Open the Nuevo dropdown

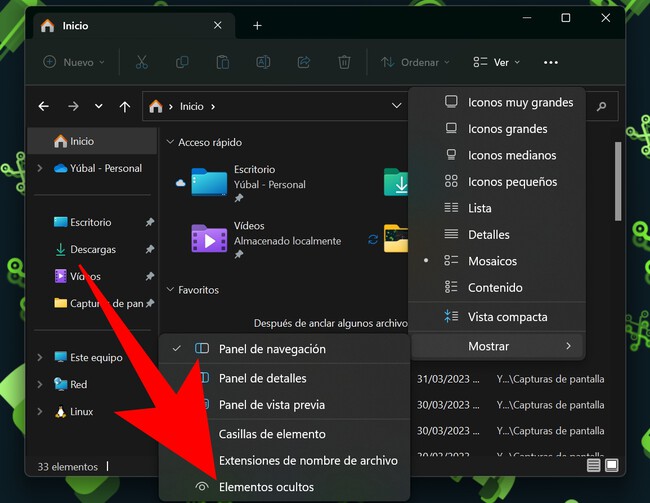point(74,62)
